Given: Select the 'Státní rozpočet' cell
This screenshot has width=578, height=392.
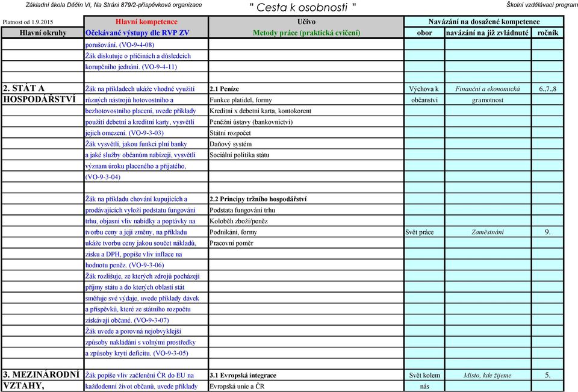Looking at the screenshot, I should pyautogui.click(x=306, y=132).
